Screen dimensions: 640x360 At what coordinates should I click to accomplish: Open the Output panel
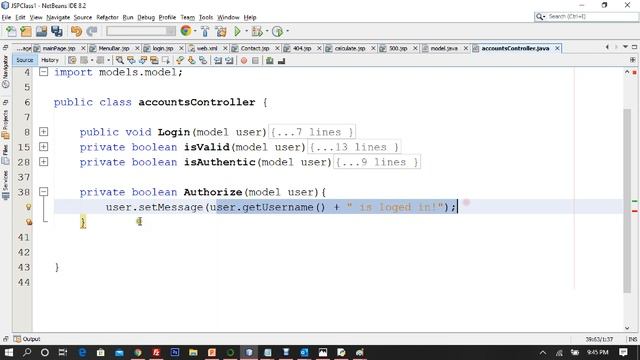tap(27, 339)
